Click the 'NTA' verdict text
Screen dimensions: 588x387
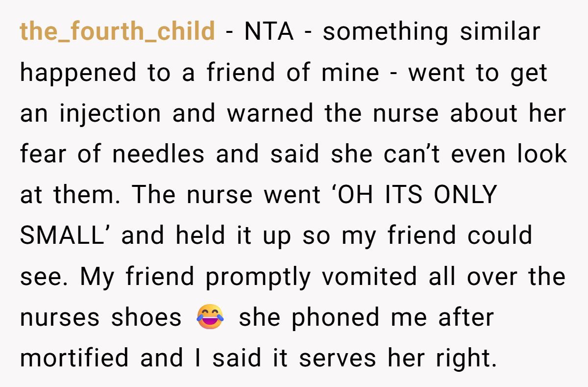coord(269,32)
